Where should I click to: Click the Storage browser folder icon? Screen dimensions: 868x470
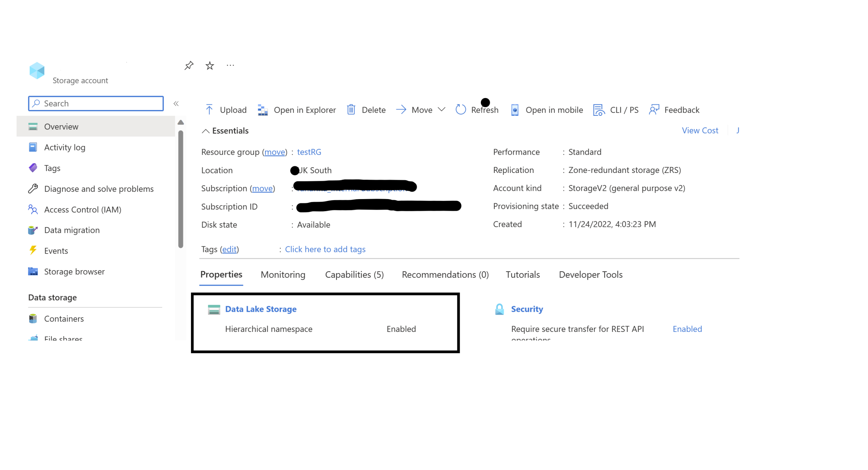click(x=33, y=271)
